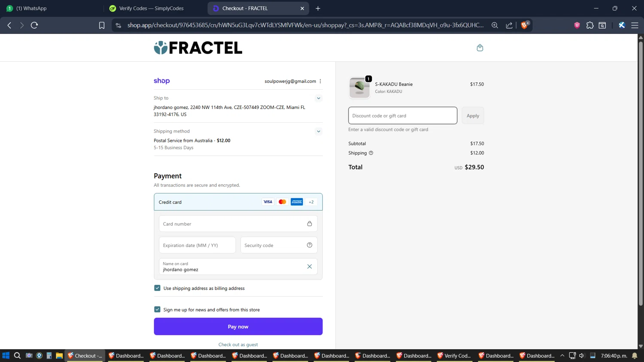
Task: Click the 'S-KAKADU Beanie' product name
Action: point(394,84)
